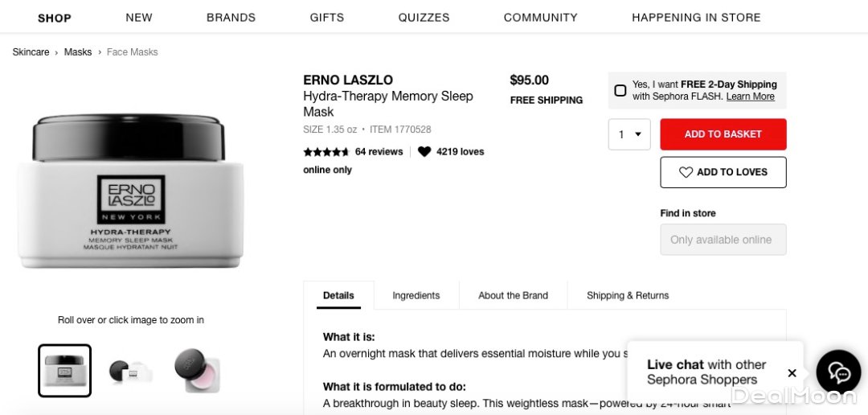868x415 pixels.
Task: Open the SHOP menu
Action: pos(55,18)
